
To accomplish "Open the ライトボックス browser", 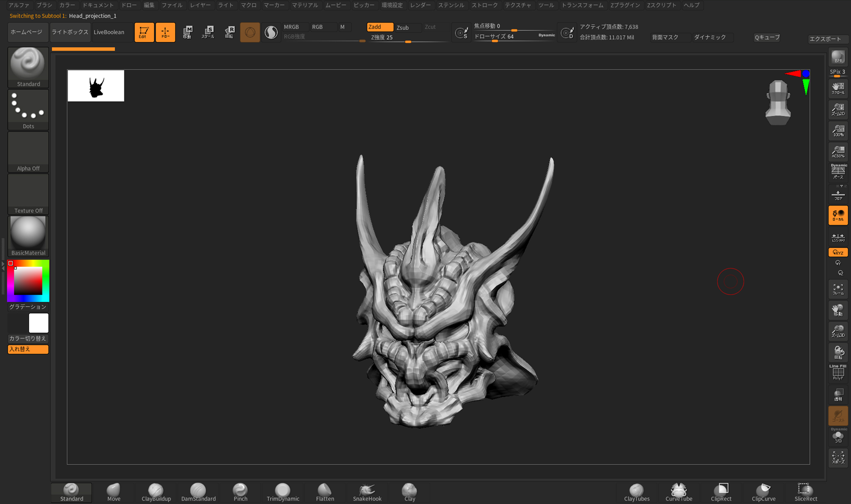I will point(70,32).
